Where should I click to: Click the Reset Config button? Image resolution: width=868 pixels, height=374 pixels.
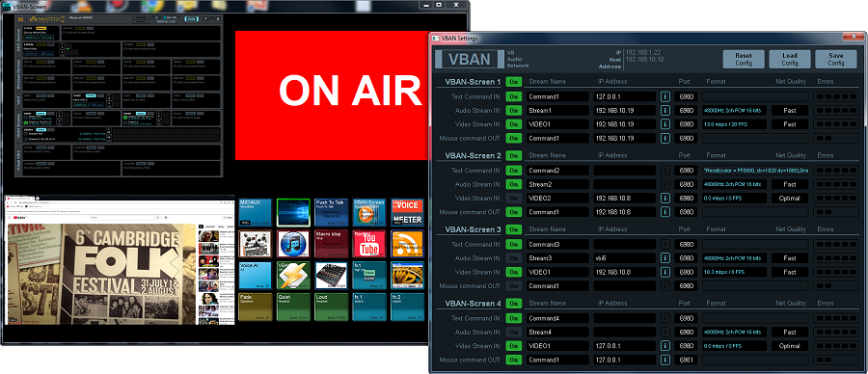(x=744, y=59)
